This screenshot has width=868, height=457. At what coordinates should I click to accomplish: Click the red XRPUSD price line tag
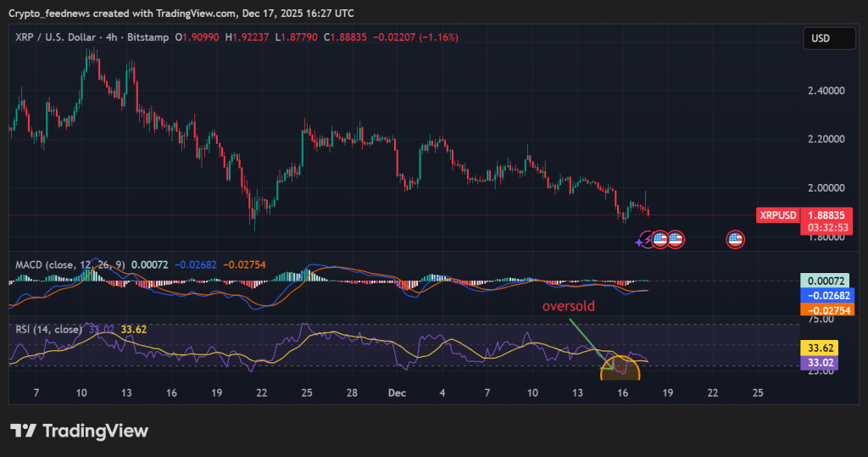point(778,215)
